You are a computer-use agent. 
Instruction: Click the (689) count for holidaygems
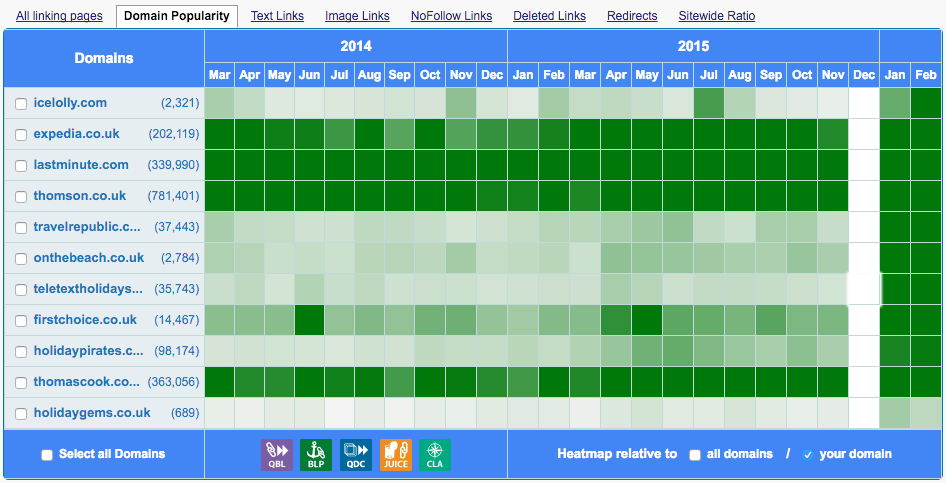(x=185, y=413)
